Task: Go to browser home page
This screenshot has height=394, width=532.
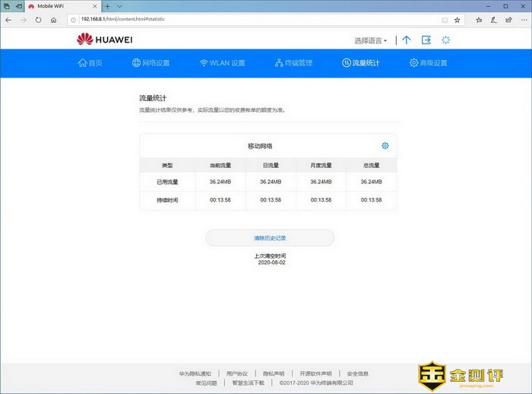Action: tap(53, 19)
